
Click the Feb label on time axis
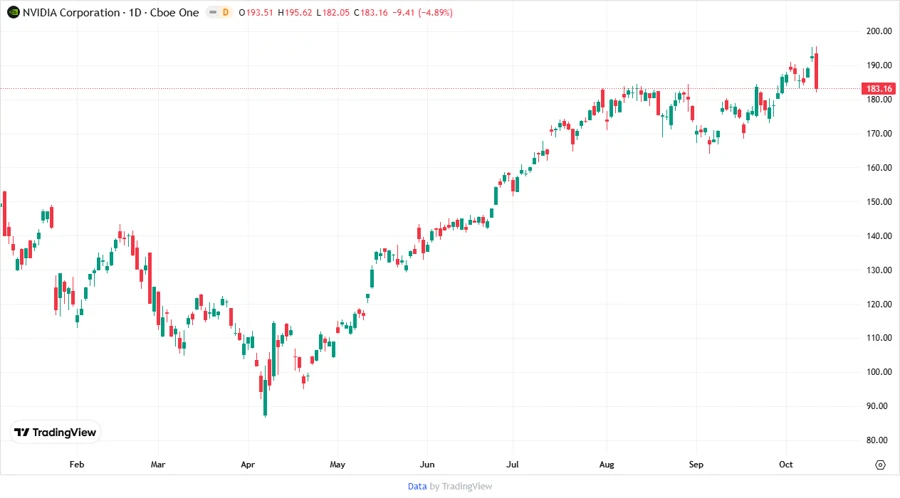77,464
